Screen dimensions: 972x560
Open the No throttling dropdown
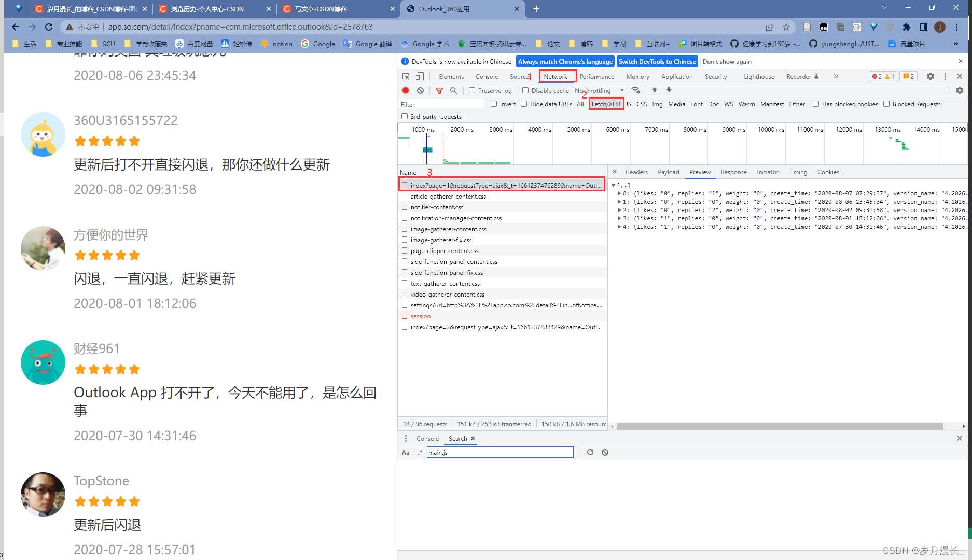(x=600, y=90)
